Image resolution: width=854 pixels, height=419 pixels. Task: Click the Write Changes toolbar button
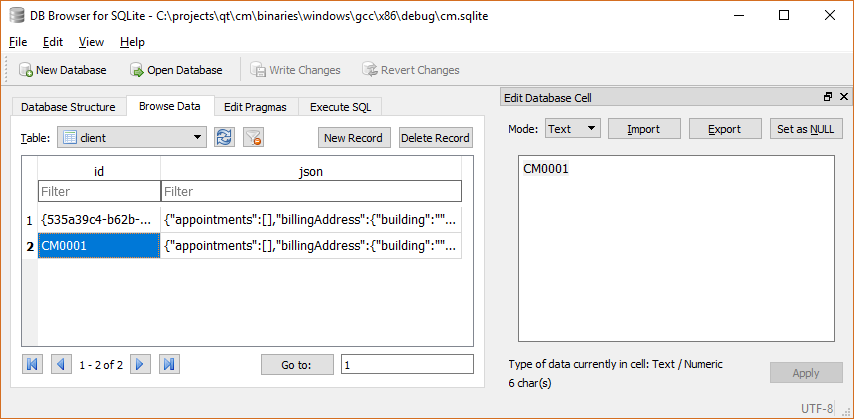[295, 70]
